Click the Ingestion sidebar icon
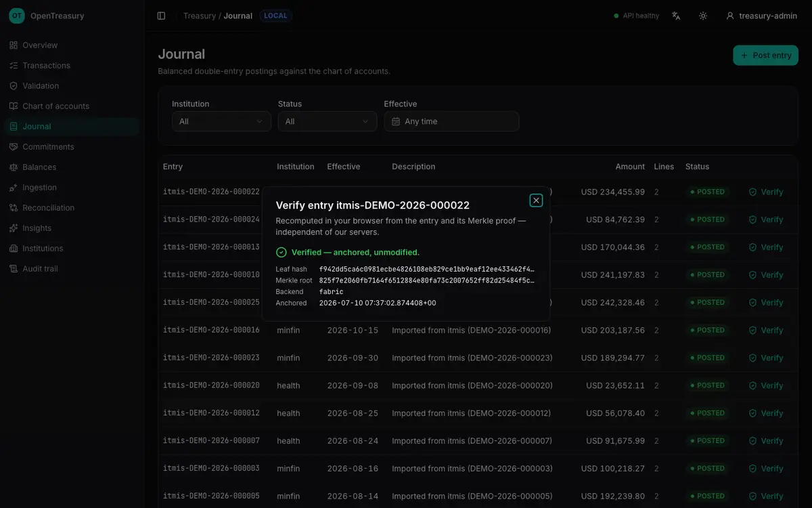 [x=14, y=188]
